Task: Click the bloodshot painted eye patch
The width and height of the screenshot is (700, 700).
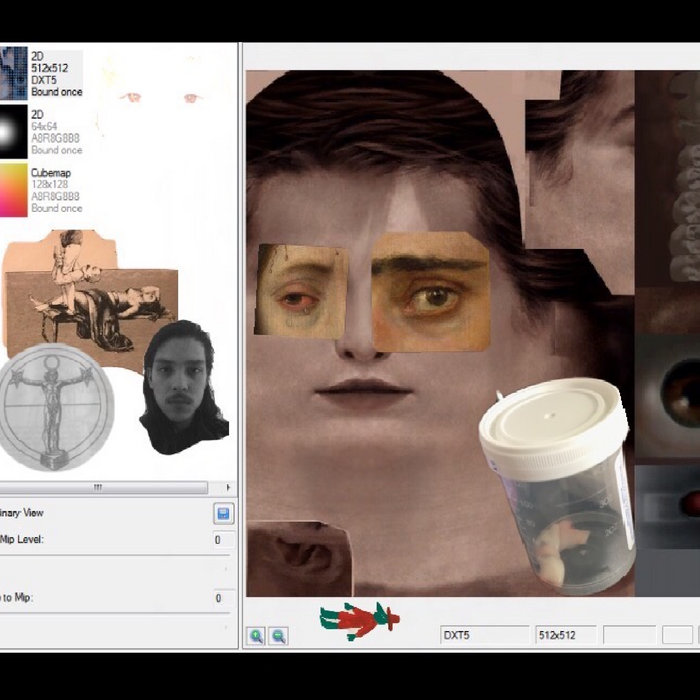Action: tap(301, 290)
